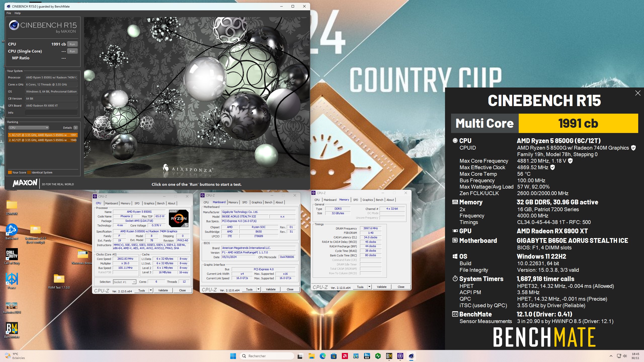The height and width of the screenshot is (362, 644).
Task: Click the ranking Details arrow button
Action: tap(75, 128)
